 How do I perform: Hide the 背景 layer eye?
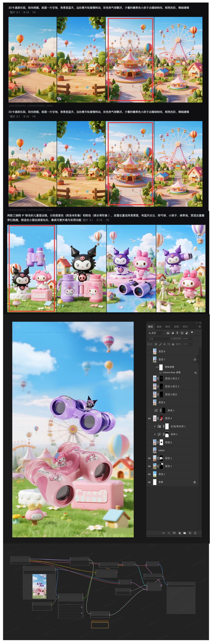coord(149,482)
